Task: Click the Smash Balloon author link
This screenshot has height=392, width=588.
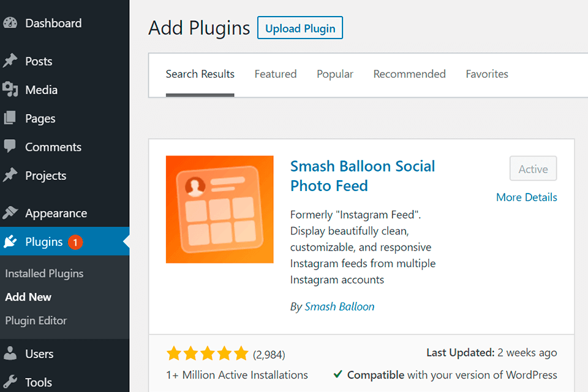Action: (339, 307)
